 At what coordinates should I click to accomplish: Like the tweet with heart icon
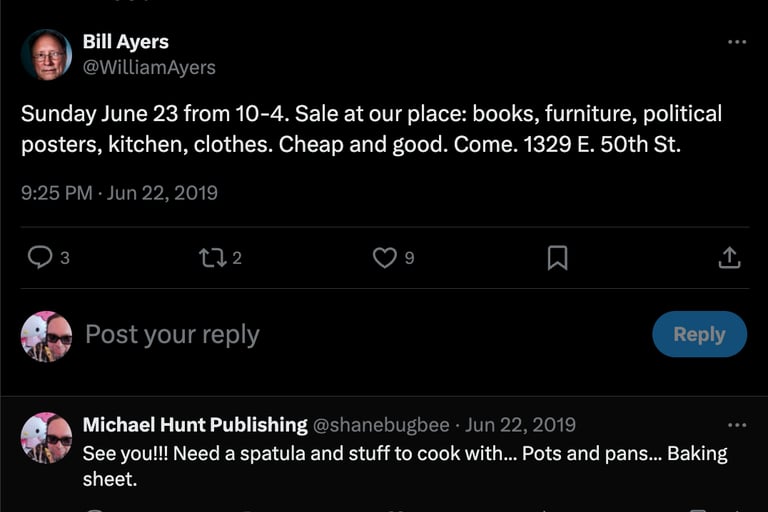385,258
